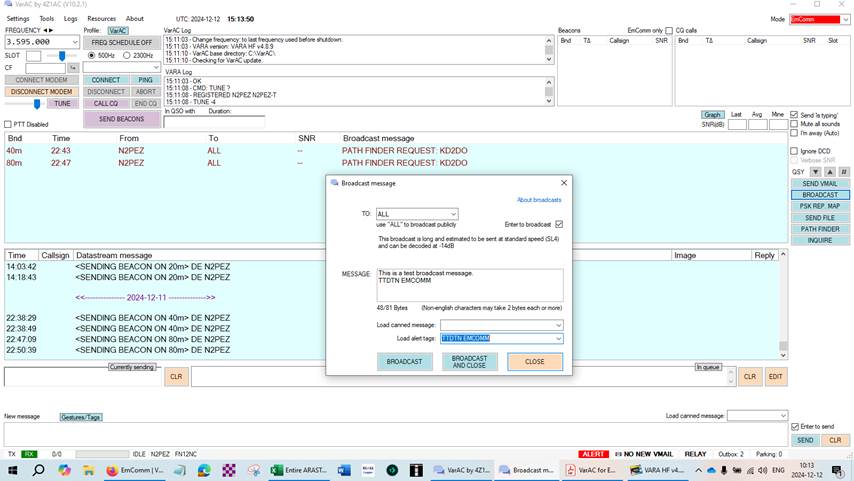The width and height of the screenshot is (854, 481).
Task: Open the notification center icon
Action: click(837, 470)
